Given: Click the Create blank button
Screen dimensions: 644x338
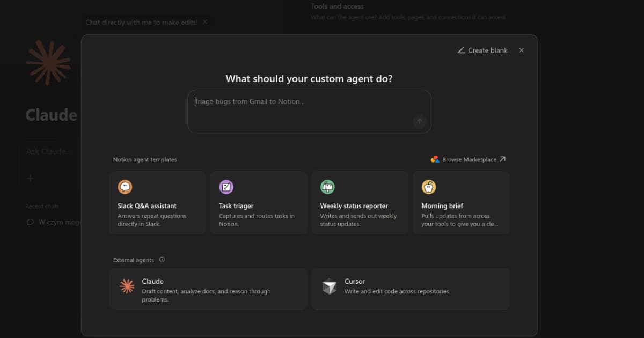Looking at the screenshot, I should (x=482, y=50).
